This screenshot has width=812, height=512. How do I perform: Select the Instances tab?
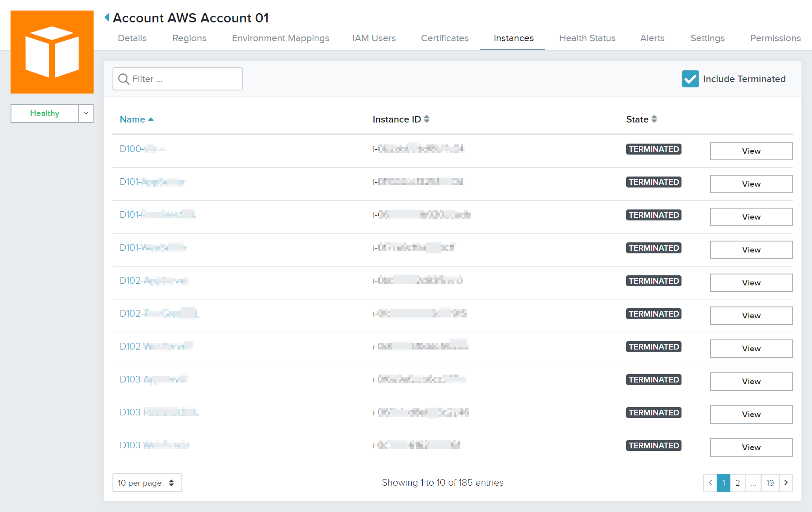(513, 38)
